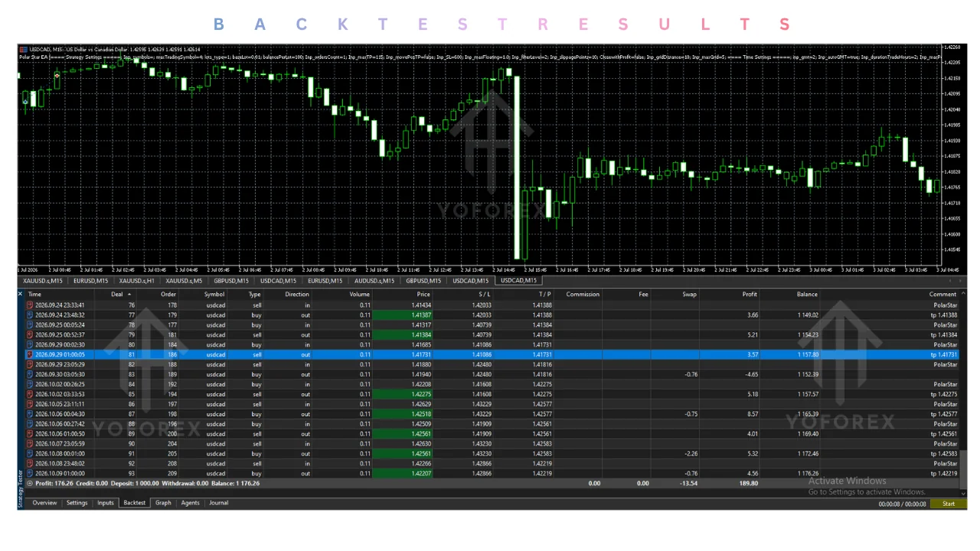
Task: Click the total profit value 189.80
Action: [x=749, y=484]
